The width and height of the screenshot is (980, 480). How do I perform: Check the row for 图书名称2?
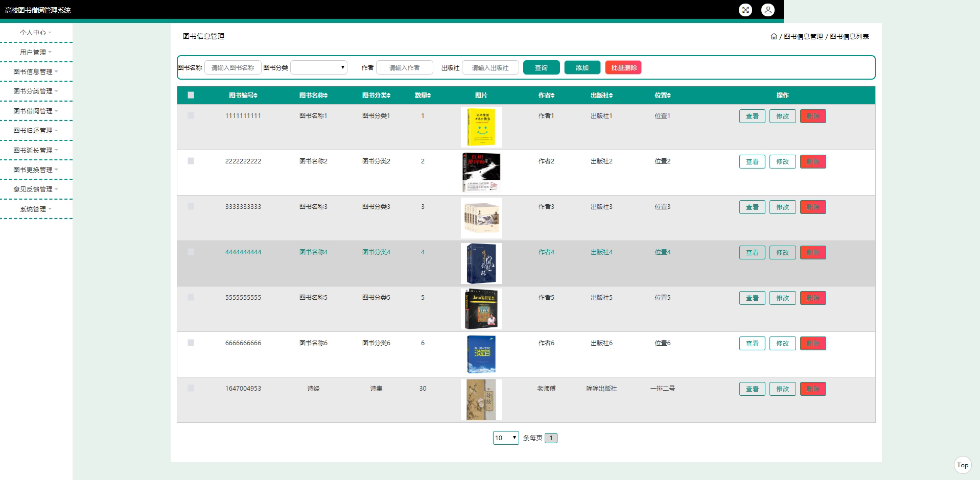point(191,161)
